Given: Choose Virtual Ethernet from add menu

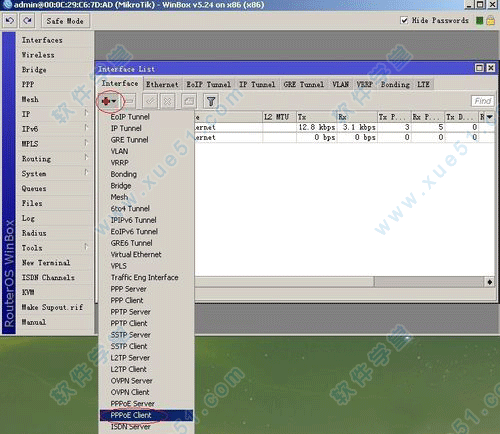Looking at the screenshot, I should [146, 254].
